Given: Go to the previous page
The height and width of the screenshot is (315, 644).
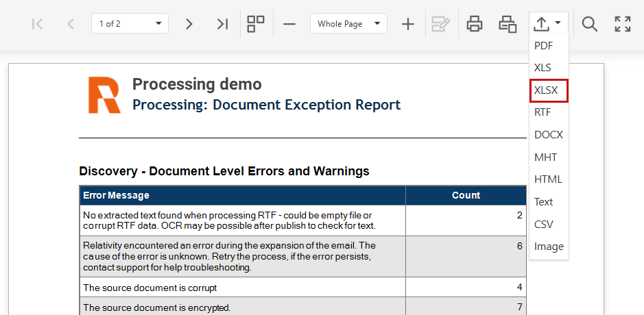Looking at the screenshot, I should click(x=71, y=24).
